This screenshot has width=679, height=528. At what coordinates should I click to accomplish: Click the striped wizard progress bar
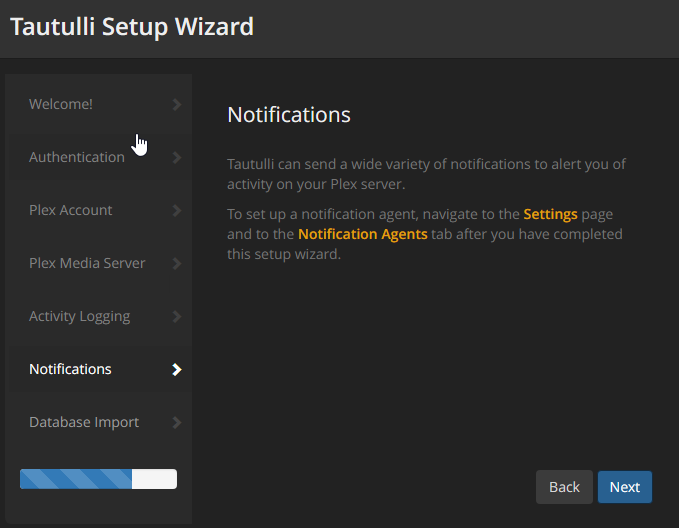point(98,479)
